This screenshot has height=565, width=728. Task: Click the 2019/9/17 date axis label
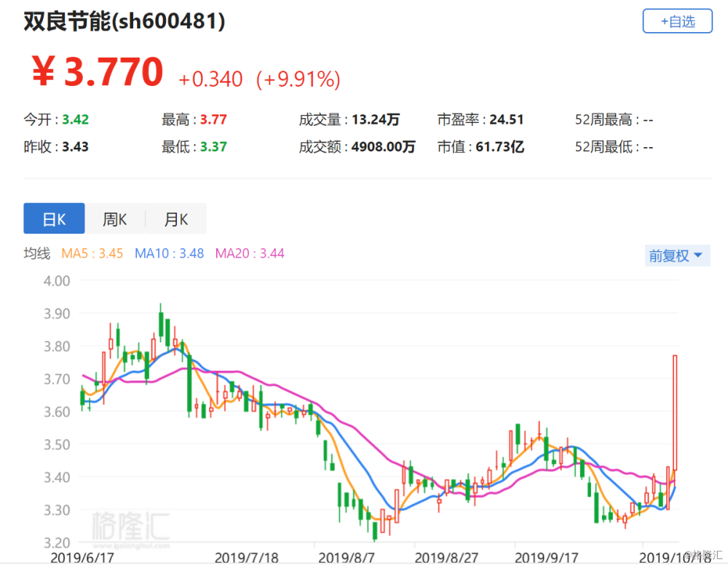pos(547,558)
